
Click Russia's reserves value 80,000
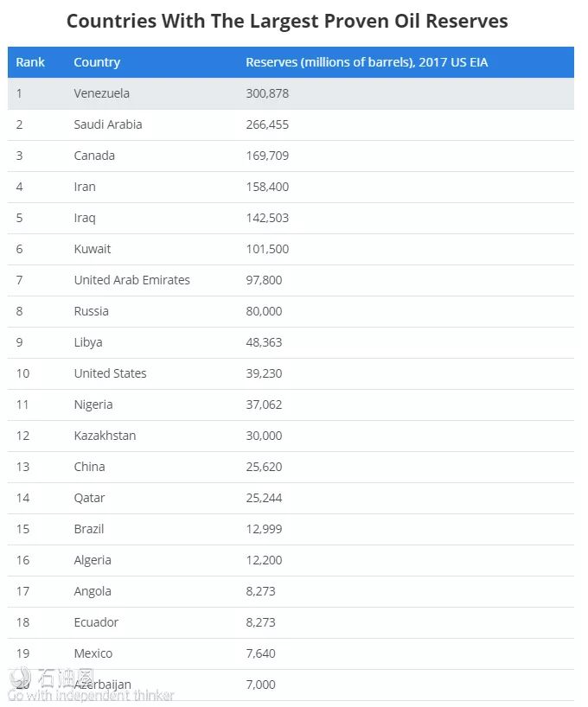tap(264, 311)
